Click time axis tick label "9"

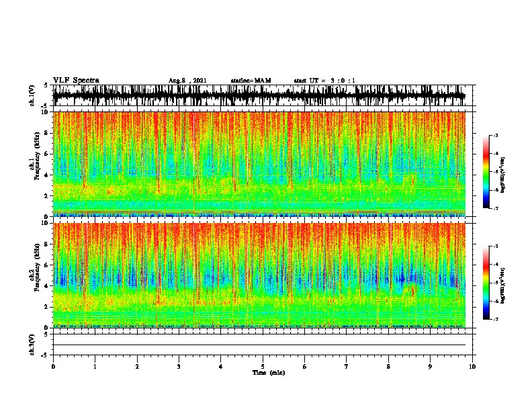(x=430, y=367)
